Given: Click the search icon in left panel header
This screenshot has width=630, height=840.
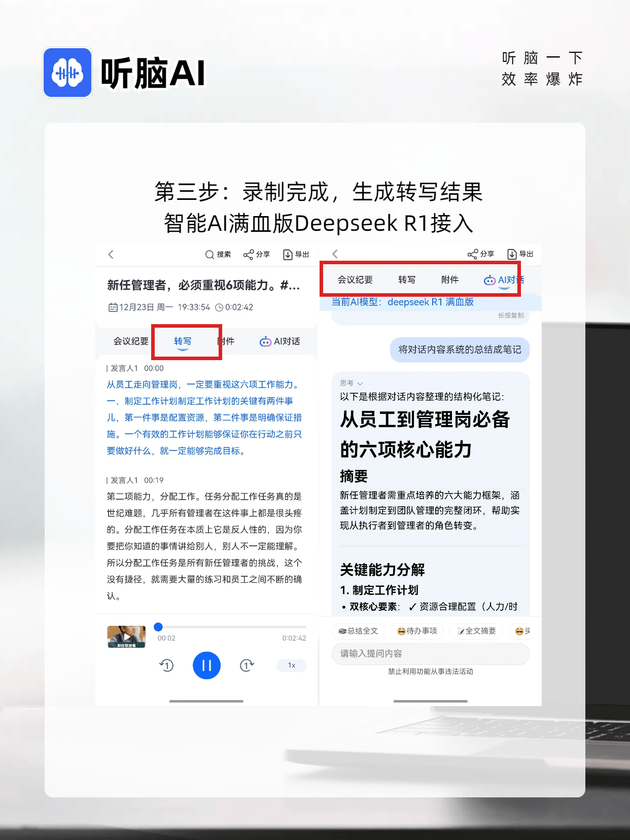Looking at the screenshot, I should (x=210, y=255).
